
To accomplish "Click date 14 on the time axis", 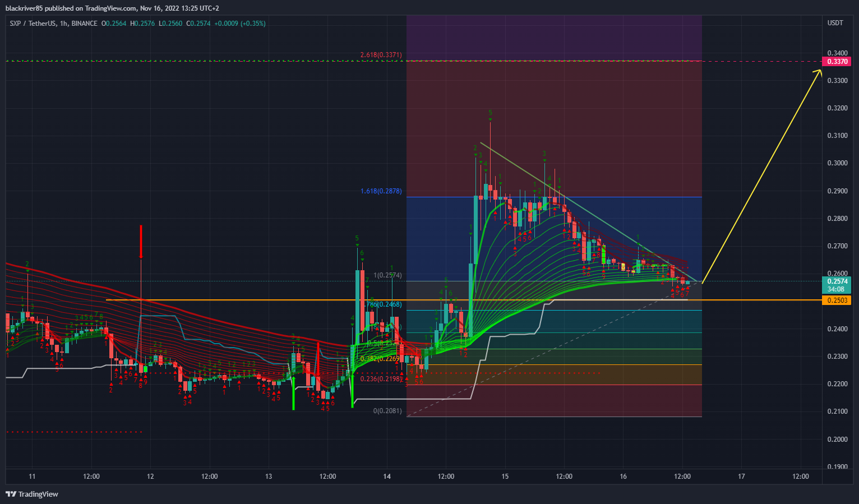I will 387,477.
